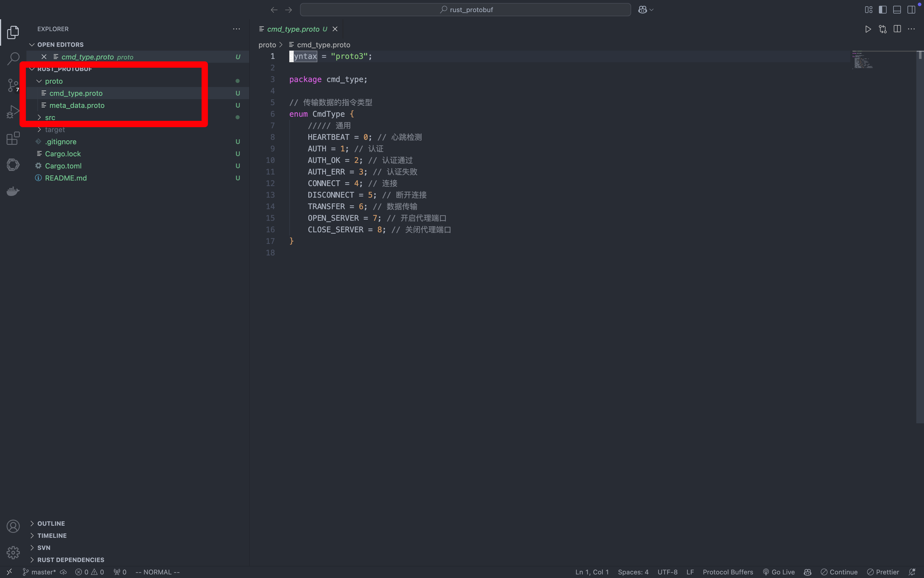Navigate forward with the right arrow
Screen dimensions: 924x578
[289, 10]
